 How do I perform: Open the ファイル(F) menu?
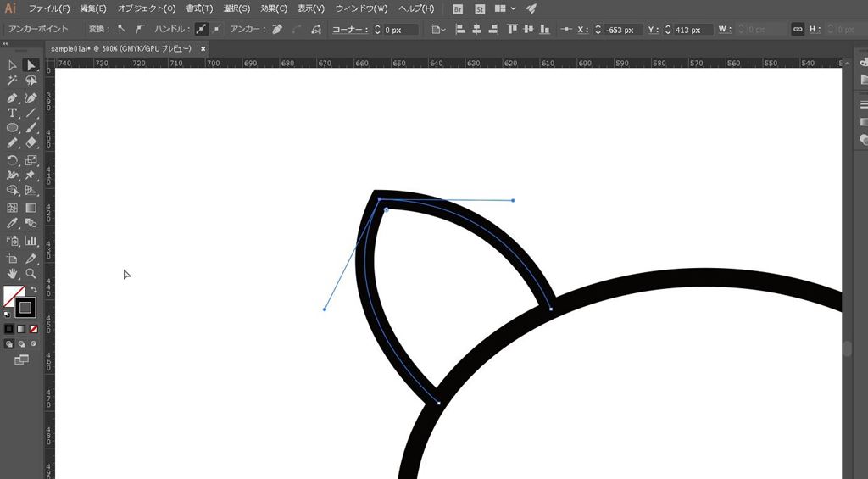click(x=49, y=8)
